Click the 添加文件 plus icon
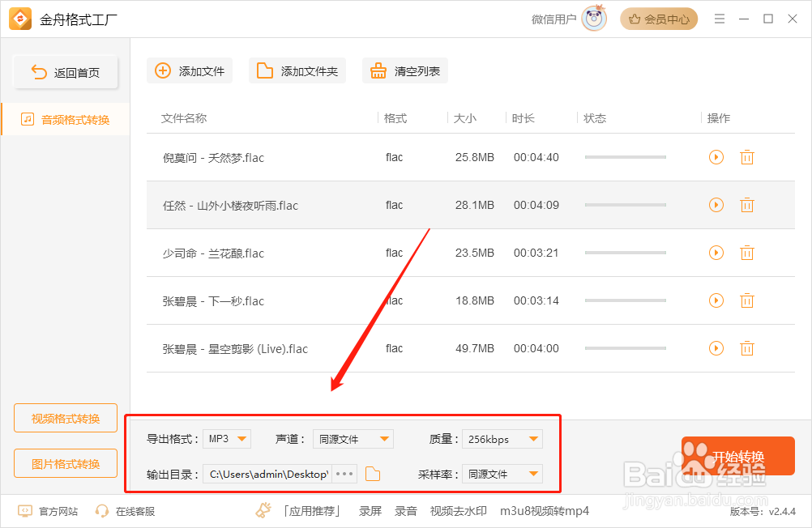 pos(162,70)
